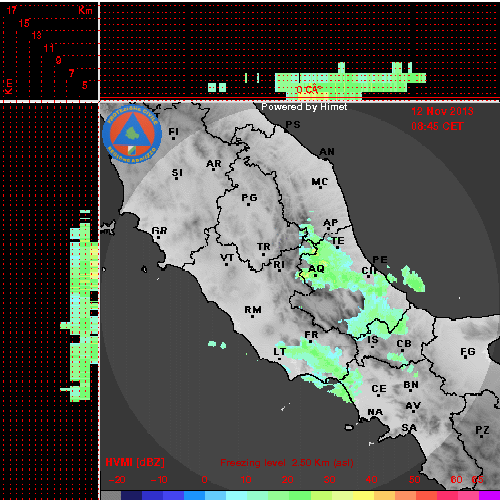Click the Protezione Civile Abruzzo logo
The image size is (500, 500).
132,134
